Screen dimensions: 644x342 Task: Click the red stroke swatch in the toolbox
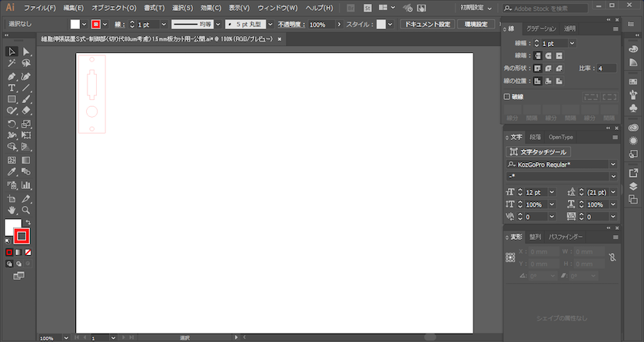[22, 236]
